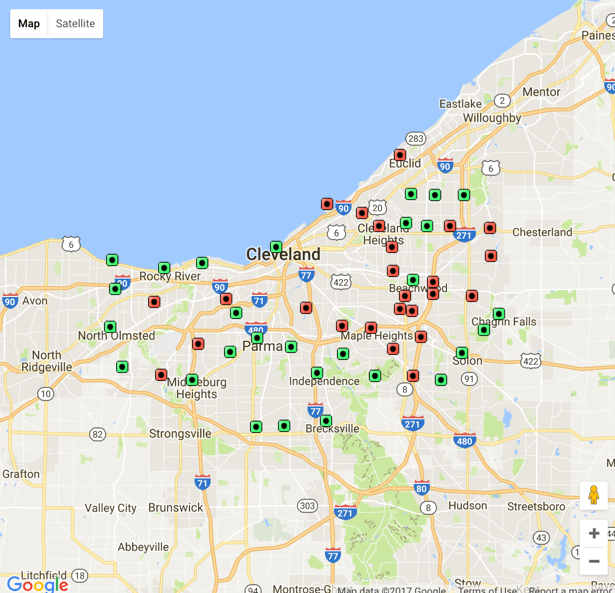The width and height of the screenshot is (615, 593).
Task: Select the Map view button
Action: pos(30,23)
